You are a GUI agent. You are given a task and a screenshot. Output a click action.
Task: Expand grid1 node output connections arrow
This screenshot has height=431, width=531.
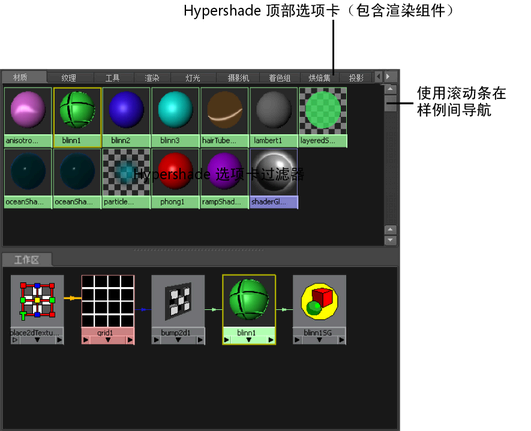point(130,340)
